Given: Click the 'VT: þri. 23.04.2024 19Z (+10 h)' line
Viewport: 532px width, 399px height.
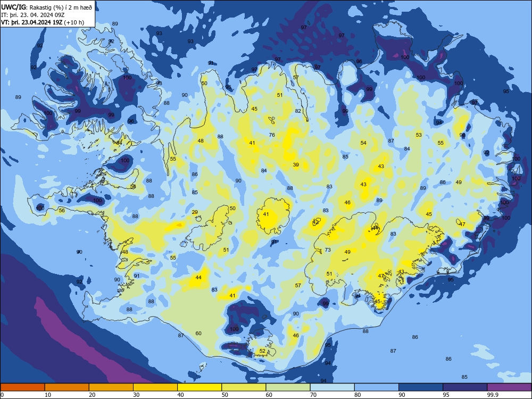Looking at the screenshot, I should coord(43,22).
